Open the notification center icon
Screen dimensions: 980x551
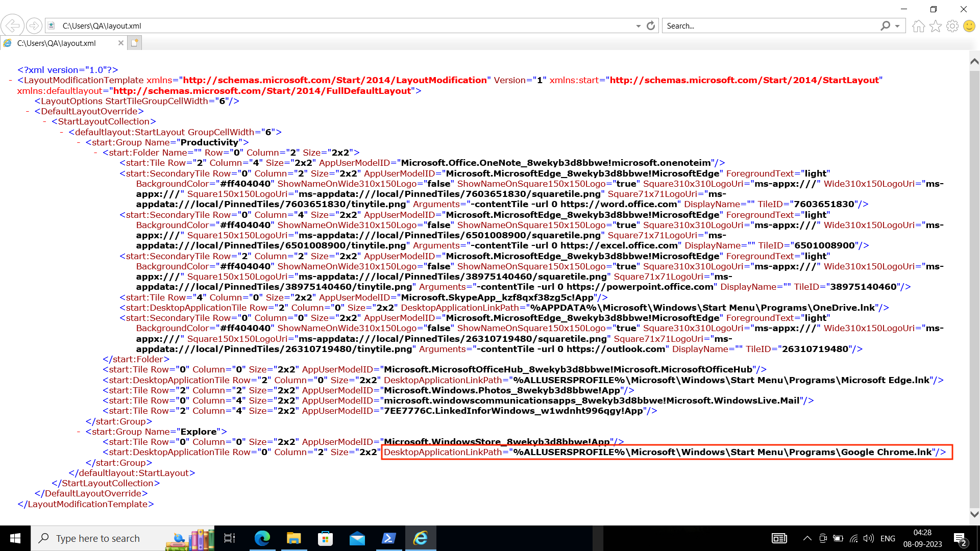(960, 539)
